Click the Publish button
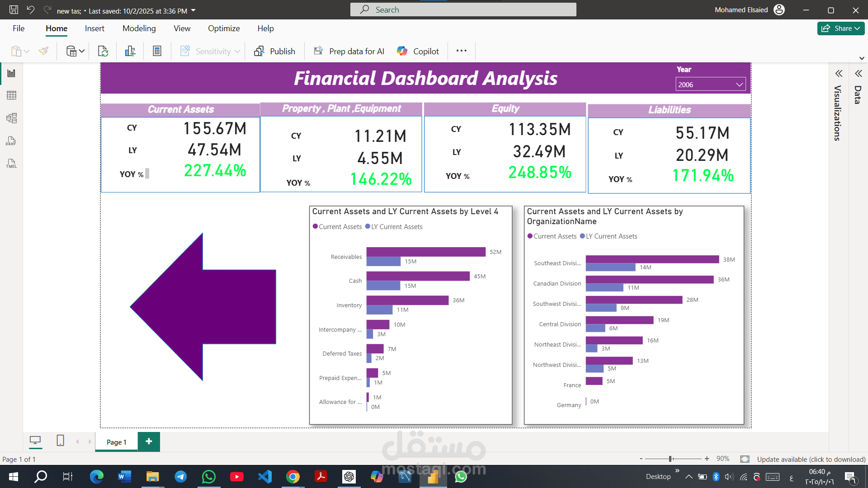Image resolution: width=868 pixels, height=488 pixels. (274, 51)
